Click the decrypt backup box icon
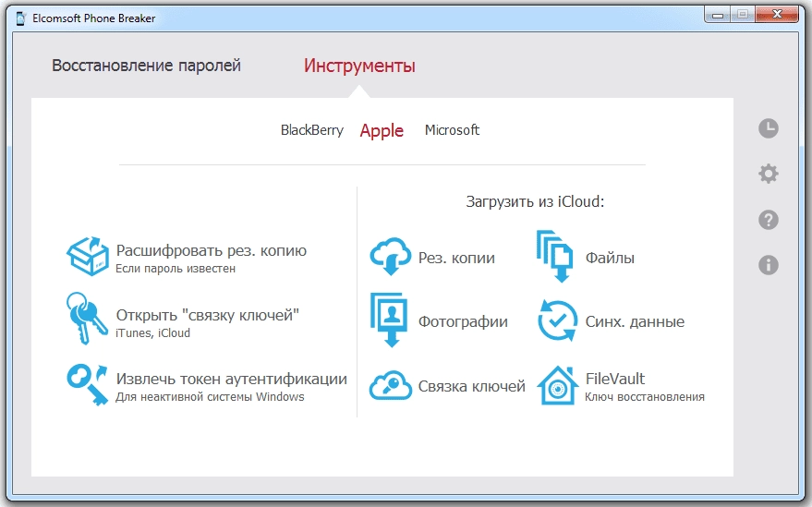 [x=88, y=256]
